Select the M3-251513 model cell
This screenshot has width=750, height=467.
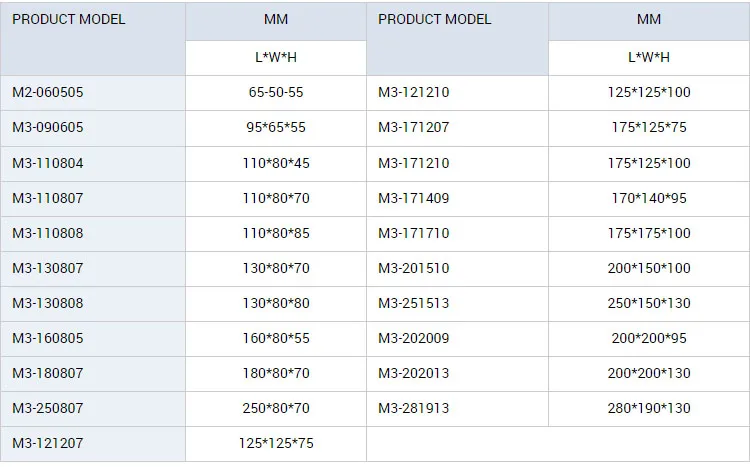pos(414,303)
